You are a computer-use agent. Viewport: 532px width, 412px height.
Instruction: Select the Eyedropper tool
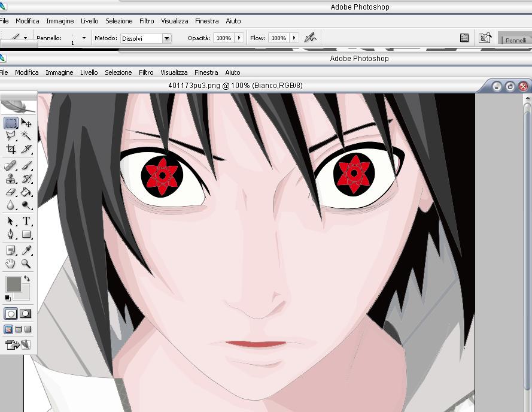(x=26, y=250)
